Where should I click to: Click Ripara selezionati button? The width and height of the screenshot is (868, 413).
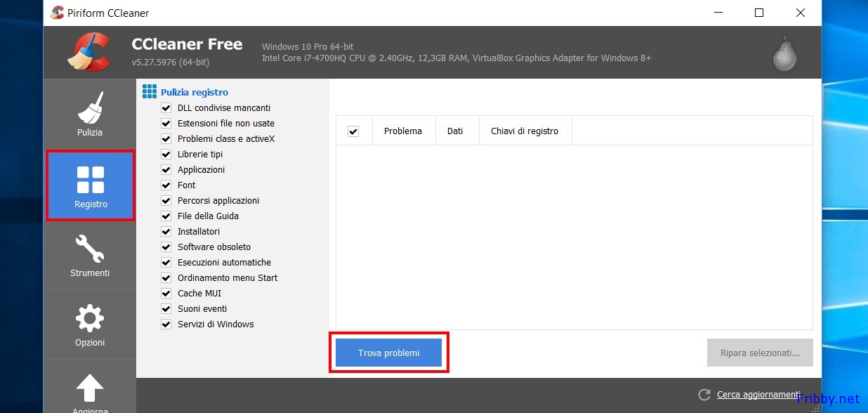(x=760, y=353)
